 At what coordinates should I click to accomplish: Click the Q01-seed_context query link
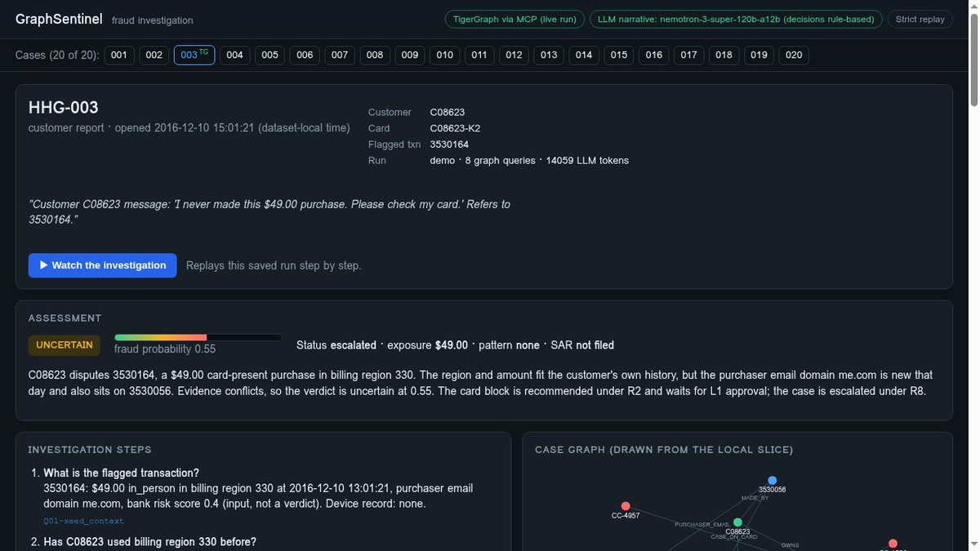tap(83, 521)
